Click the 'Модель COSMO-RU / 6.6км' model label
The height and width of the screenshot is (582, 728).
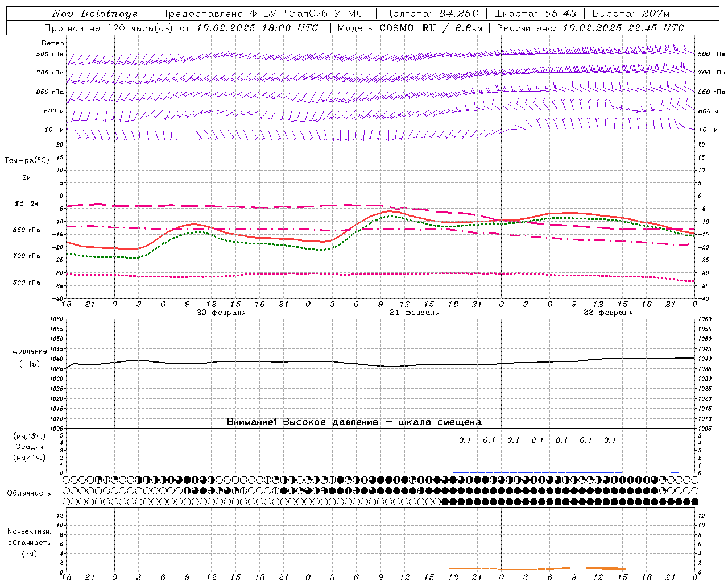point(410,28)
